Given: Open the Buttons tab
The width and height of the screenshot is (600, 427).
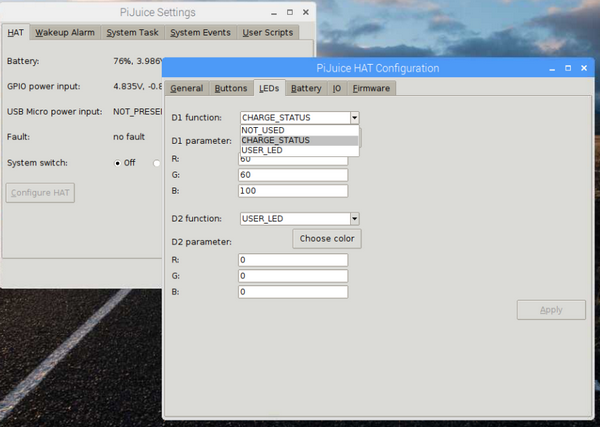Looking at the screenshot, I should [231, 88].
